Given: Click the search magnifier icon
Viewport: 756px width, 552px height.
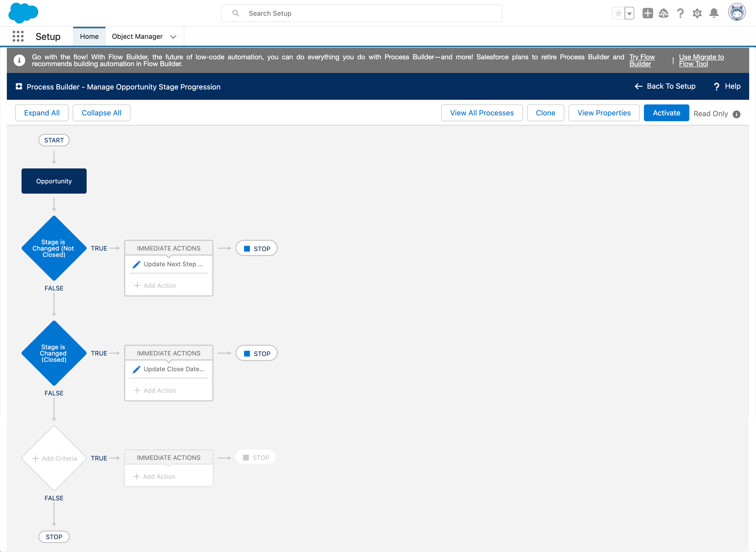Looking at the screenshot, I should (x=236, y=13).
